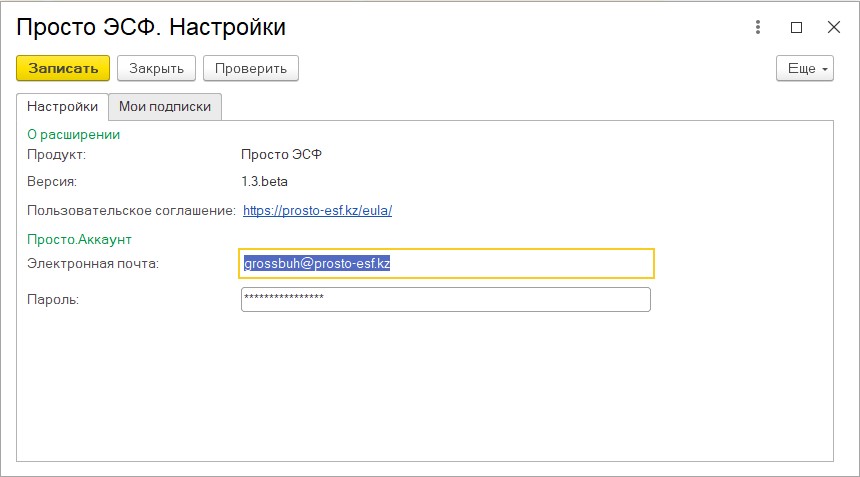Viewport: 860px width, 477px height.
Task: Save settings with the Записать button
Action: (63, 69)
